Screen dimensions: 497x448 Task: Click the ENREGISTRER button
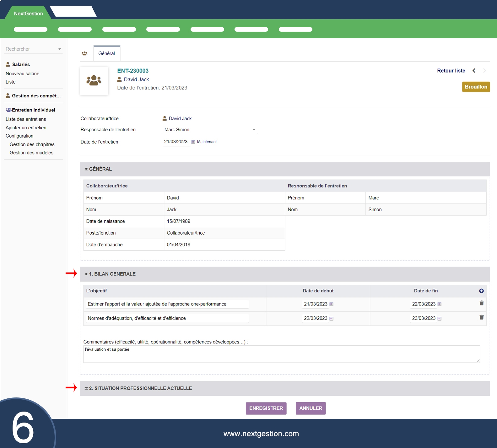click(266, 408)
